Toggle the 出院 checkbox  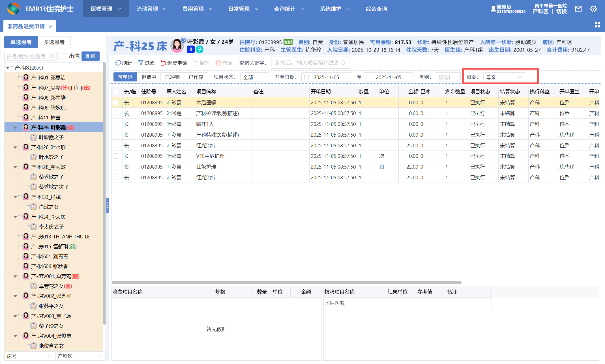pos(65,56)
